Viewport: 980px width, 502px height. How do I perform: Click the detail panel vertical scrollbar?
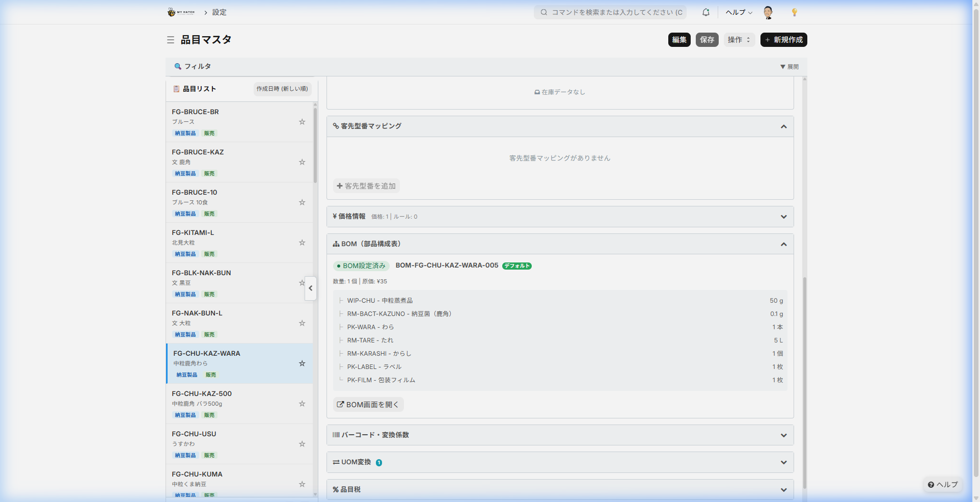pos(804,382)
